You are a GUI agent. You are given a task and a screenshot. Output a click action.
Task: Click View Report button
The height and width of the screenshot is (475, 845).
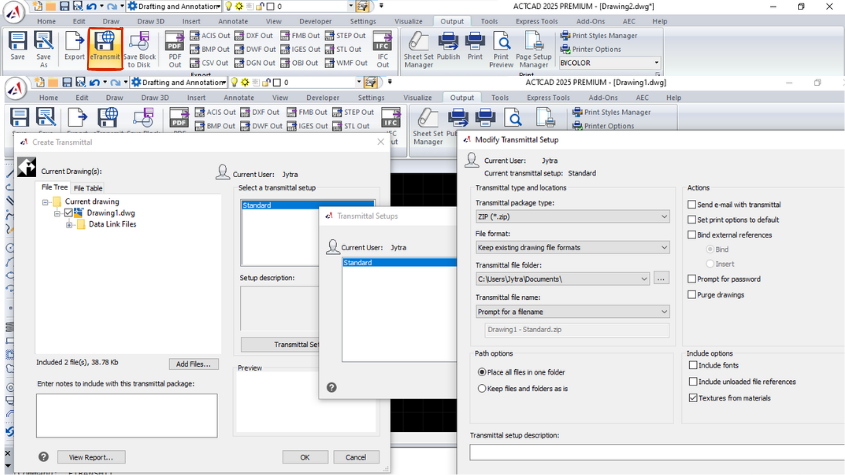(91, 457)
